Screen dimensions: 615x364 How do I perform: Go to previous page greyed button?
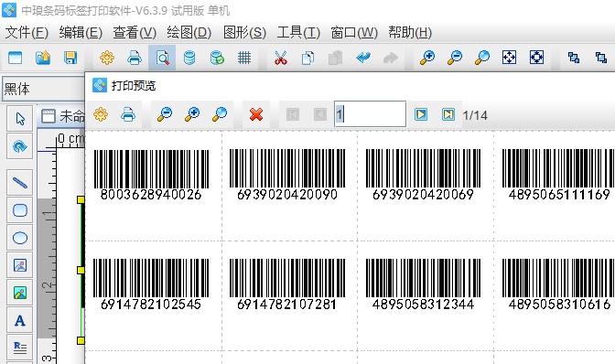click(320, 114)
